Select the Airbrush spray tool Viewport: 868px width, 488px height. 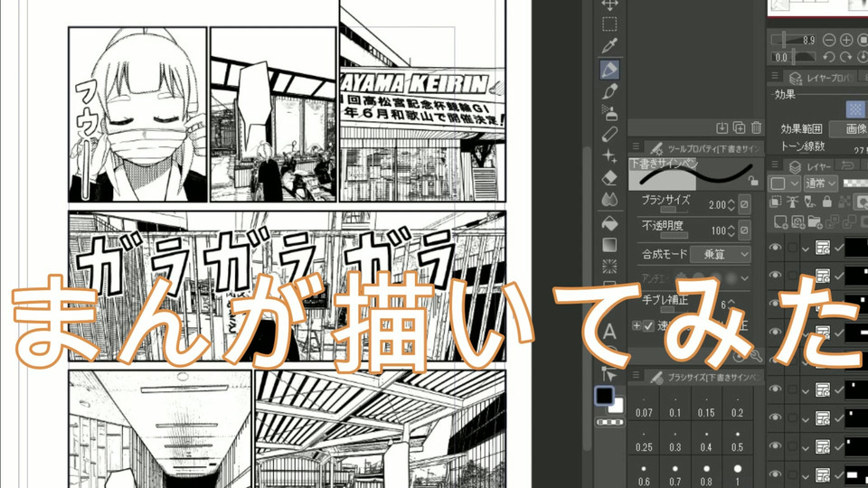pyautogui.click(x=609, y=113)
